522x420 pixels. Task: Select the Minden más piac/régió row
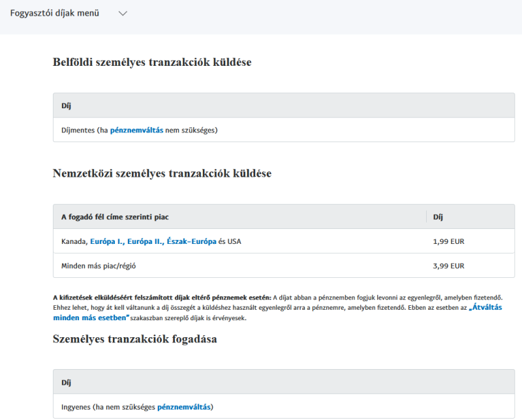[284, 265]
